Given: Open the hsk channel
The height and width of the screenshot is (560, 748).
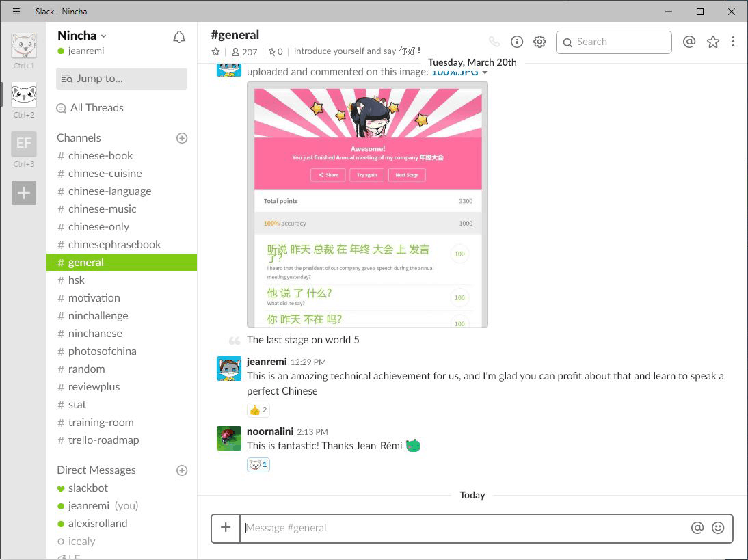Looking at the screenshot, I should [122, 280].
